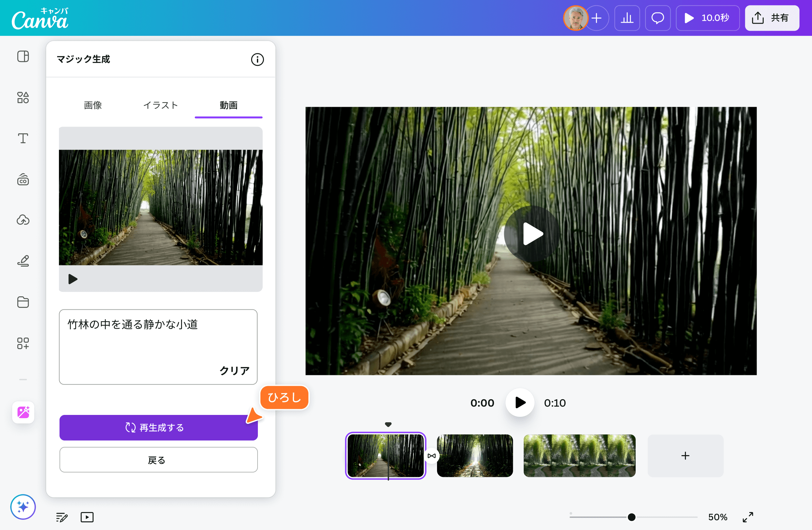Select the 動画 tab
This screenshot has width=812, height=530.
(x=228, y=105)
